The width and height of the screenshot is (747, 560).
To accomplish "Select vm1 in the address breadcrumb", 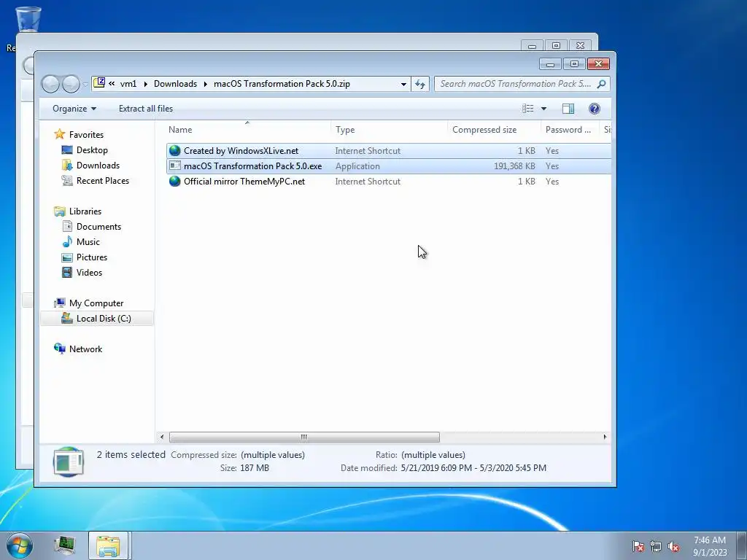I will [128, 84].
